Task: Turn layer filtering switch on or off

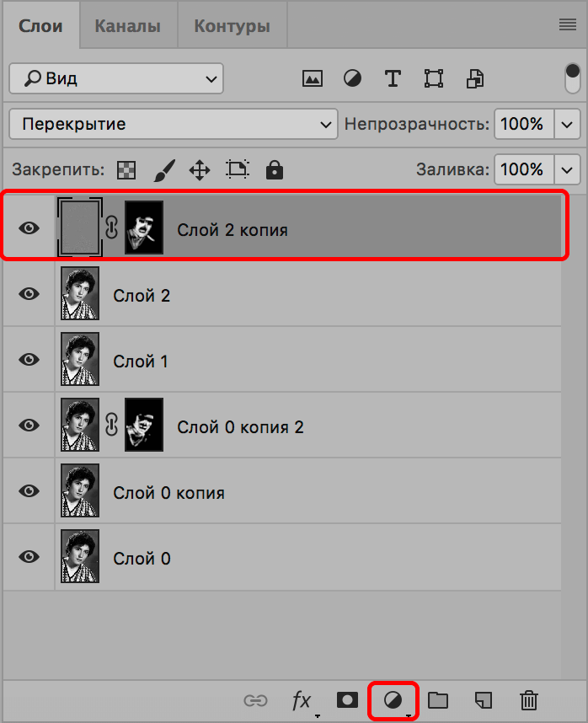Action: tap(573, 79)
